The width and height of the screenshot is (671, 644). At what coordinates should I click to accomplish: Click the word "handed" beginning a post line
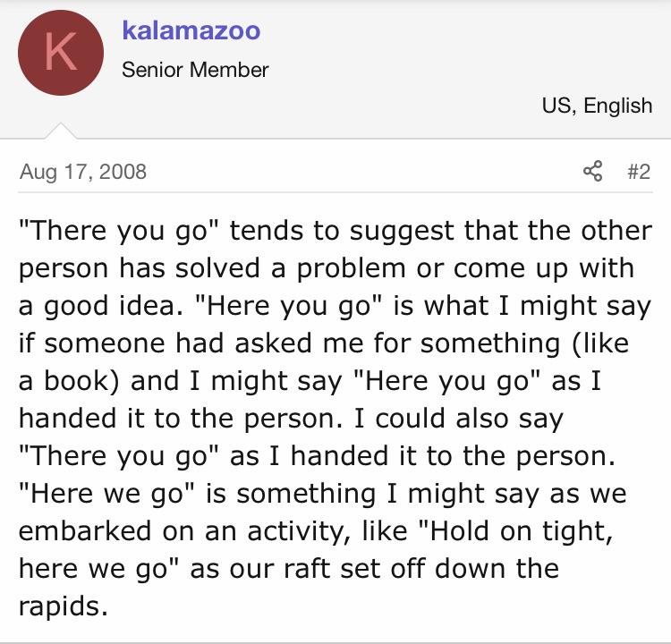[67, 418]
